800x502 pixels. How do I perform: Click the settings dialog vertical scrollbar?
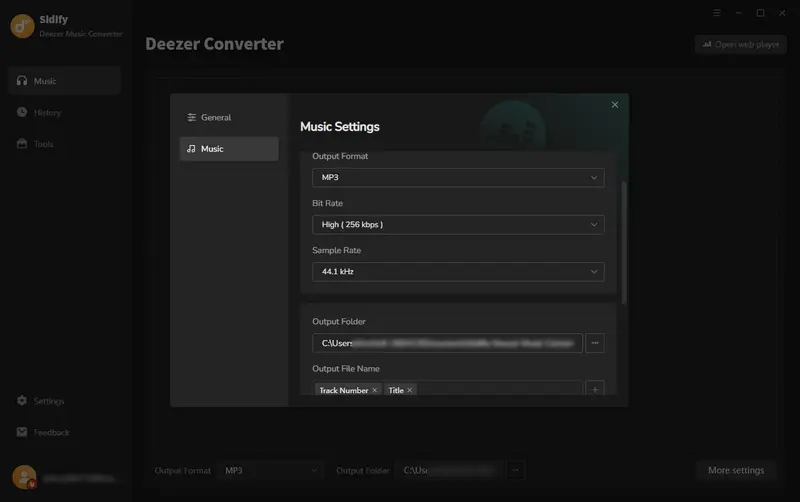pyautogui.click(x=623, y=243)
